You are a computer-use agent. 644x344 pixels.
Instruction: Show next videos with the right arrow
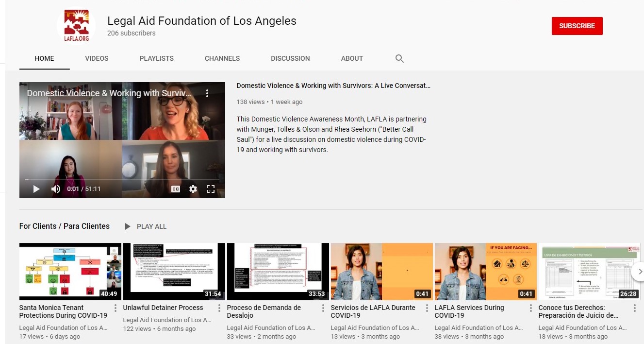(640, 272)
